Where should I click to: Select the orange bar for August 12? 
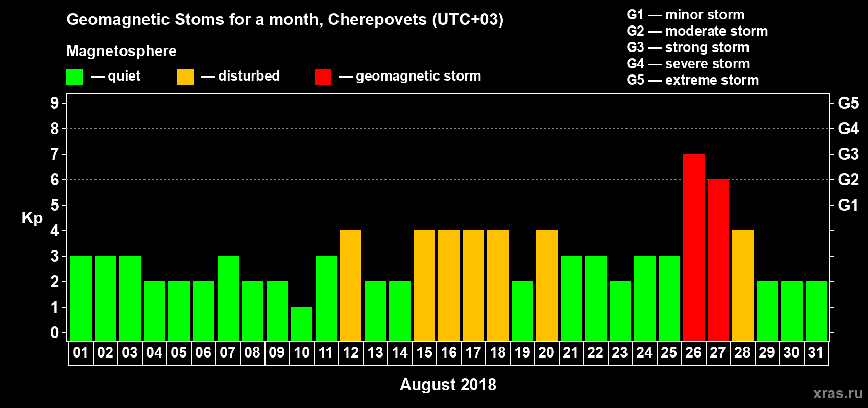[x=351, y=285]
